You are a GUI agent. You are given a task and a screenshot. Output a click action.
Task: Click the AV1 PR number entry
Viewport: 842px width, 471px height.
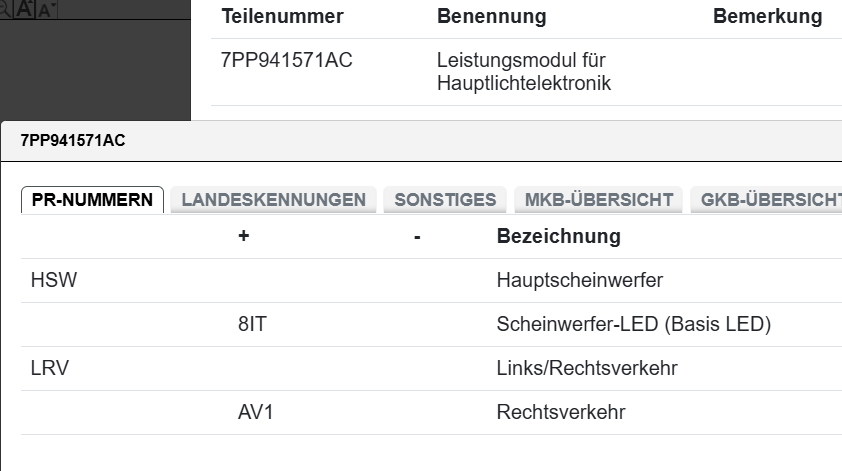[x=255, y=413]
